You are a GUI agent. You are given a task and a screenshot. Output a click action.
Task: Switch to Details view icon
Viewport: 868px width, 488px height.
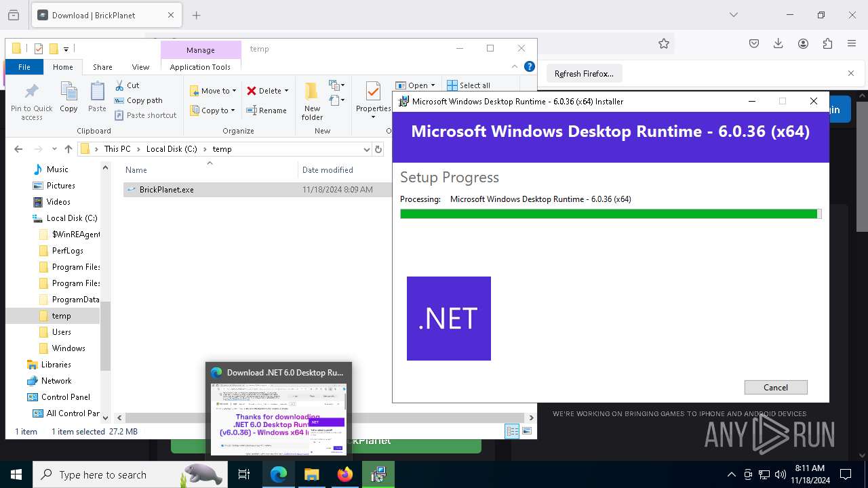pos(512,431)
